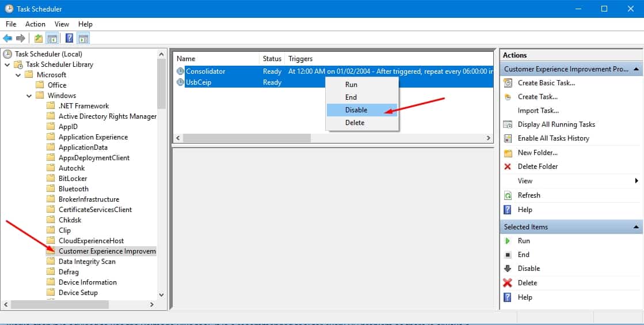Click the Back arrow toolbar icon

click(x=7, y=38)
